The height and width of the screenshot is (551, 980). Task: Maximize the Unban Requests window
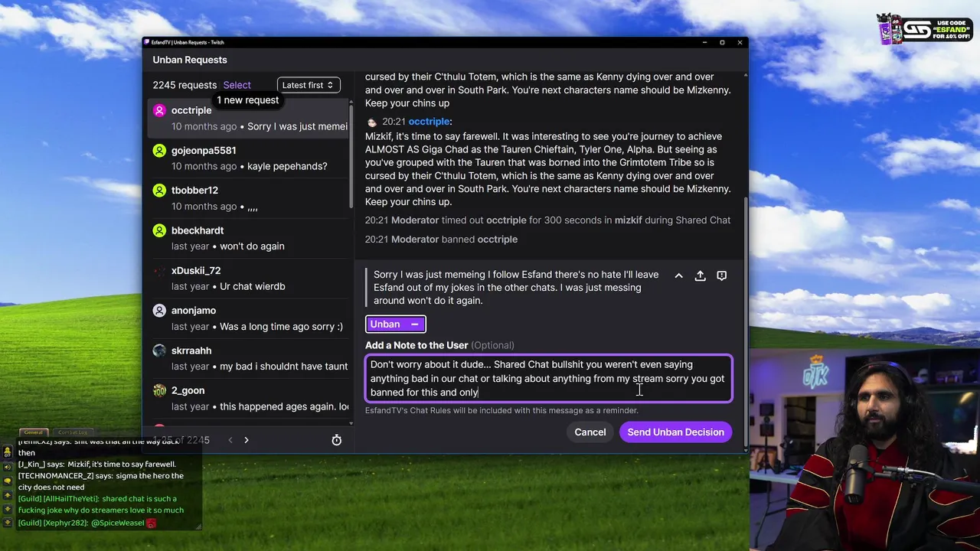(722, 43)
